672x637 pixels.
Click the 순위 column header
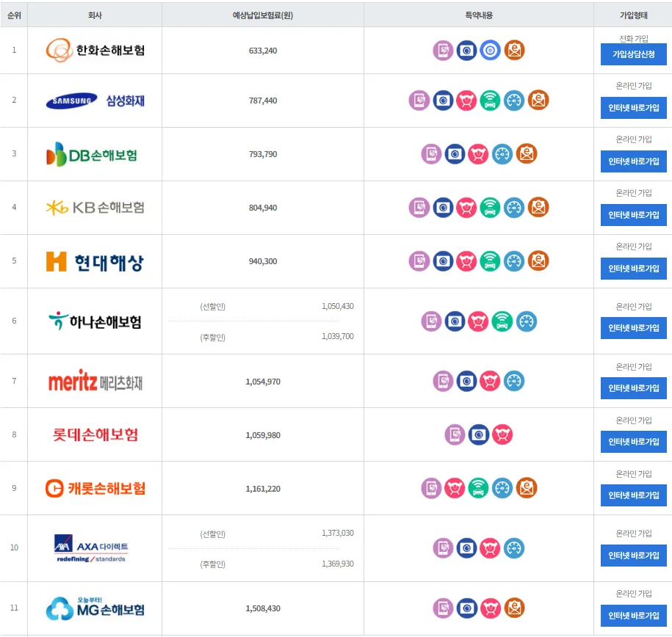coord(14,15)
